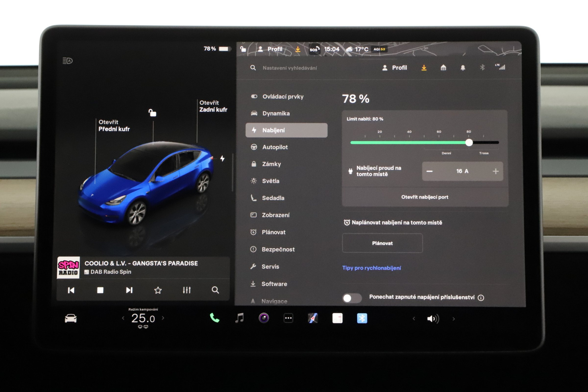Open the Profil dropdown in settings header
588x392 pixels.
(x=395, y=68)
